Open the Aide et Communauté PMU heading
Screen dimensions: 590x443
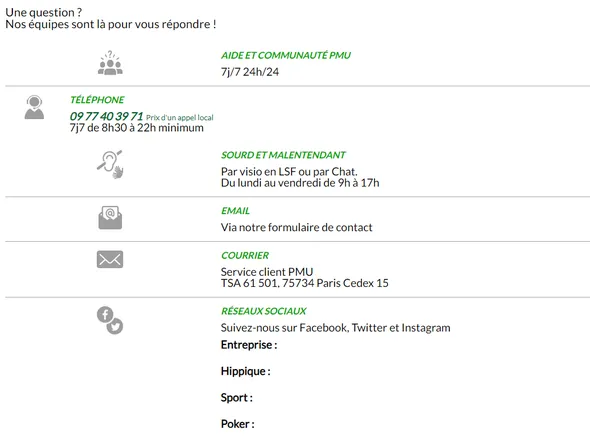[286, 56]
